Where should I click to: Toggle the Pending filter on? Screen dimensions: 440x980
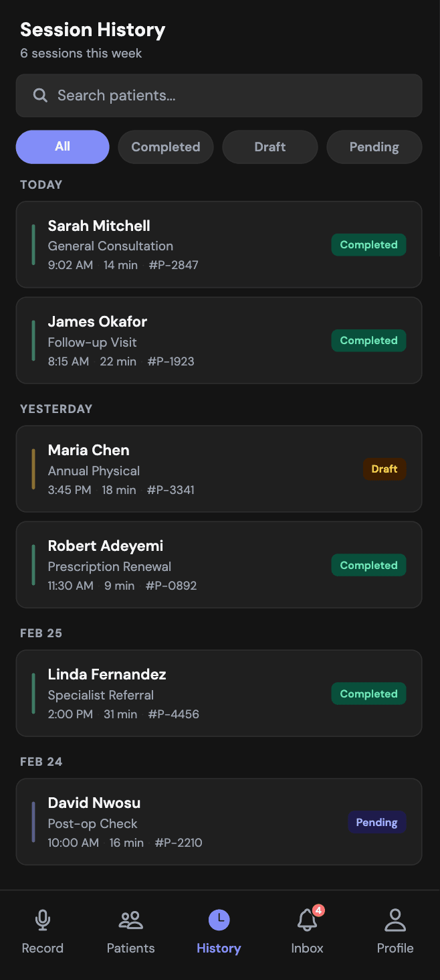click(374, 147)
